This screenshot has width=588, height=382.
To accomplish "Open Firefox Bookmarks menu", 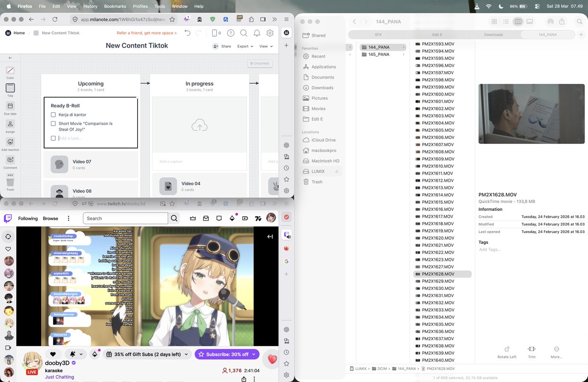I will tap(115, 6).
